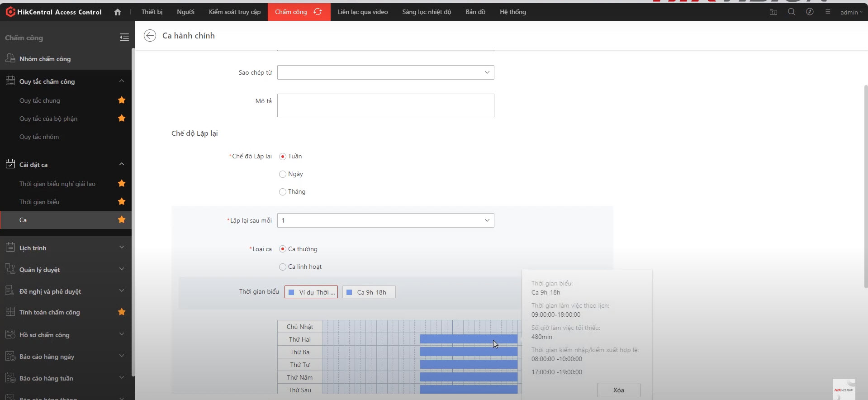Image resolution: width=868 pixels, height=400 pixels.
Task: Click the back arrow beside Ca hành chính
Action: [x=150, y=36]
